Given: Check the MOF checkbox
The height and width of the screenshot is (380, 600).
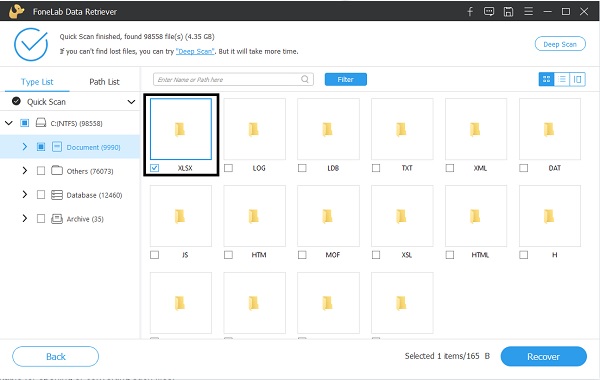Looking at the screenshot, I should [x=302, y=255].
